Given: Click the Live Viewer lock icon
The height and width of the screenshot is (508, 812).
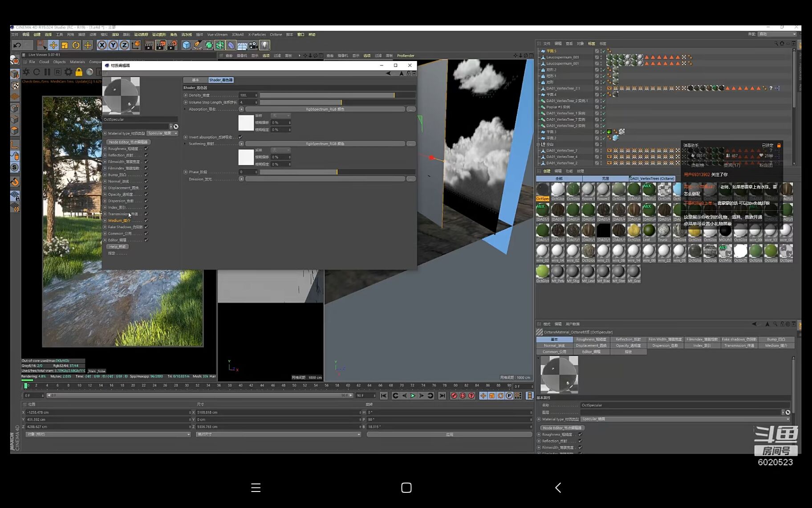Looking at the screenshot, I should point(79,72).
